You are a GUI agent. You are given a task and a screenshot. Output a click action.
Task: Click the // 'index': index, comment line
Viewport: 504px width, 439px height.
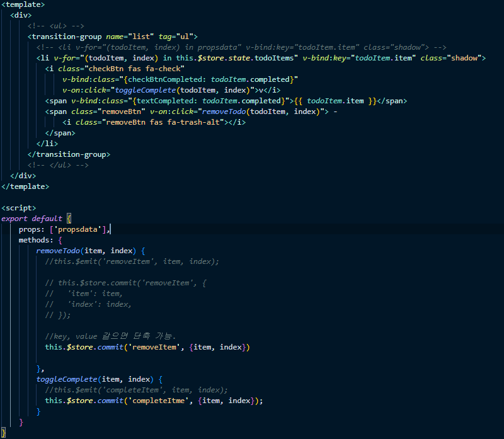(x=88, y=304)
